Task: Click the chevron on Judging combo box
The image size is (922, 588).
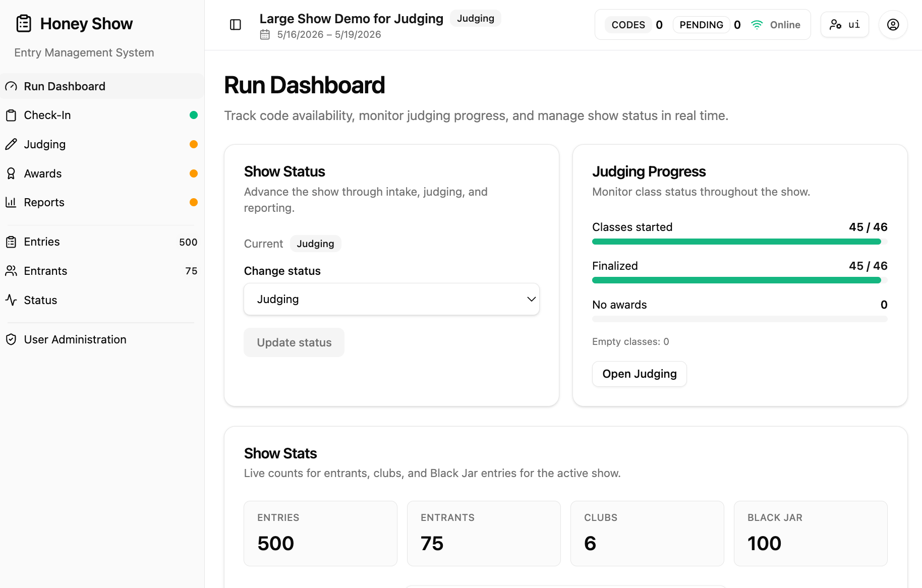Action: click(x=531, y=299)
